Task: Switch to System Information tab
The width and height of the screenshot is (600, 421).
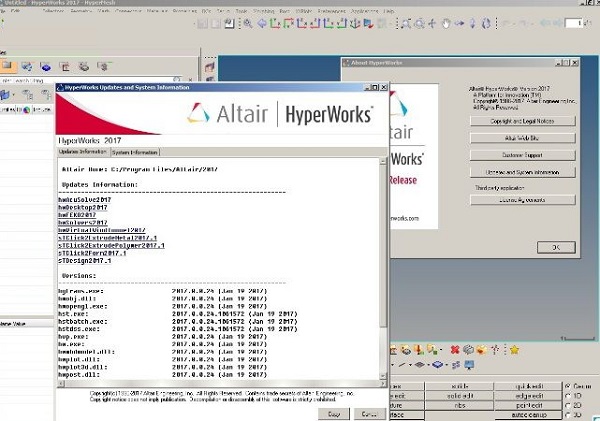Action: click(x=135, y=152)
